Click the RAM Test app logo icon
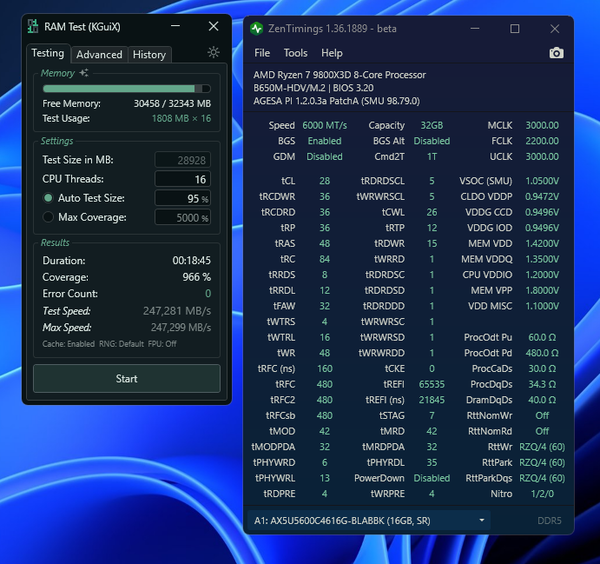The height and width of the screenshot is (564, 600). [33, 26]
